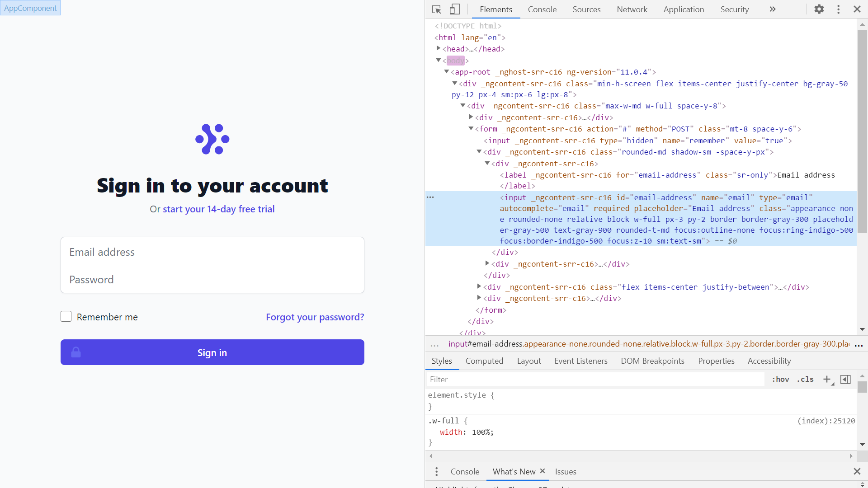This screenshot has height=488, width=868.
Task: Open DevTools settings gear
Action: [x=819, y=9]
